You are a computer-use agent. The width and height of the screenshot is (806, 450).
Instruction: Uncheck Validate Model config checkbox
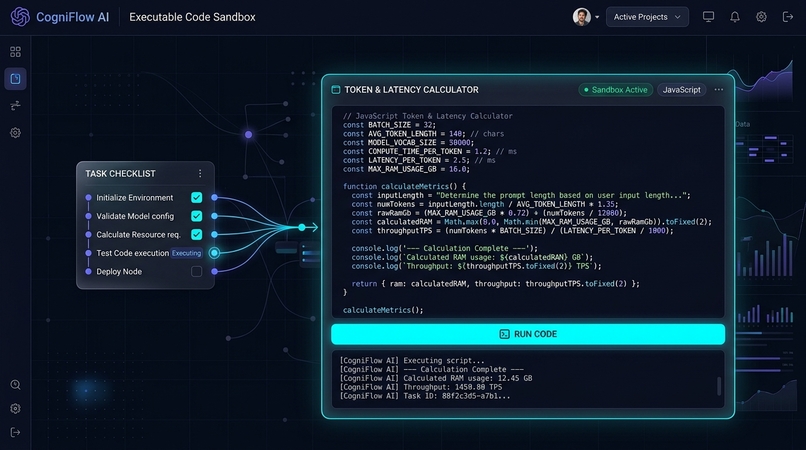tap(196, 216)
